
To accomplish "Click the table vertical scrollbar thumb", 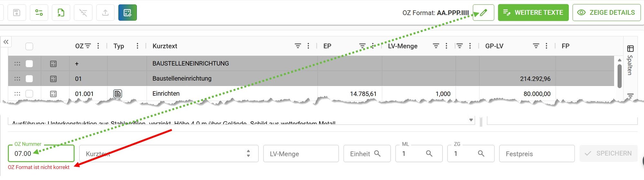I will [620, 76].
